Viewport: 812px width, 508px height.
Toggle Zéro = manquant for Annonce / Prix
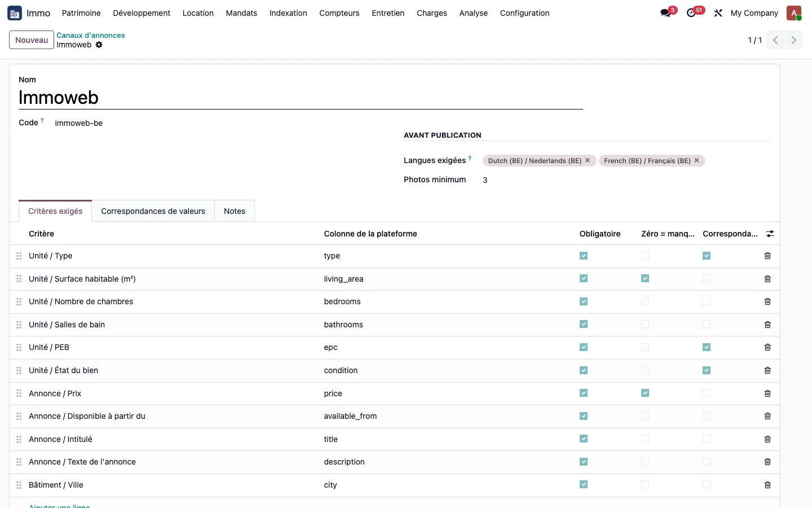click(x=645, y=393)
